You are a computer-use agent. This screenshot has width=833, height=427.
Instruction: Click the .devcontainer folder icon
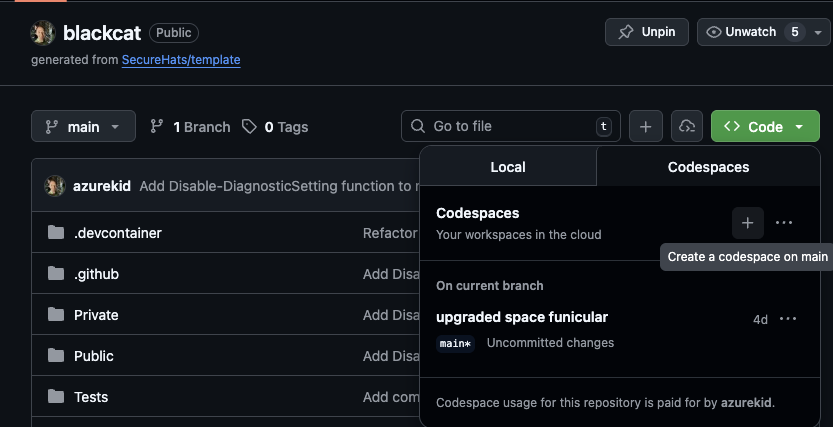56,233
